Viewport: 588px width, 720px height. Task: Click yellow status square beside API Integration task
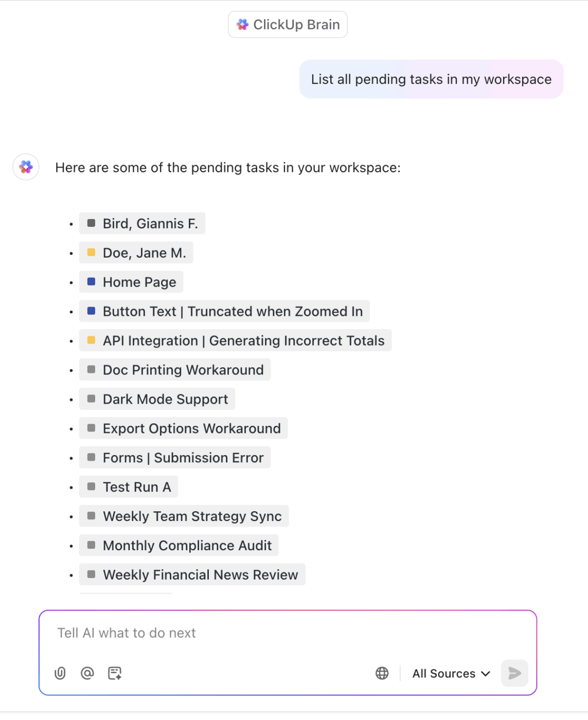(x=92, y=340)
